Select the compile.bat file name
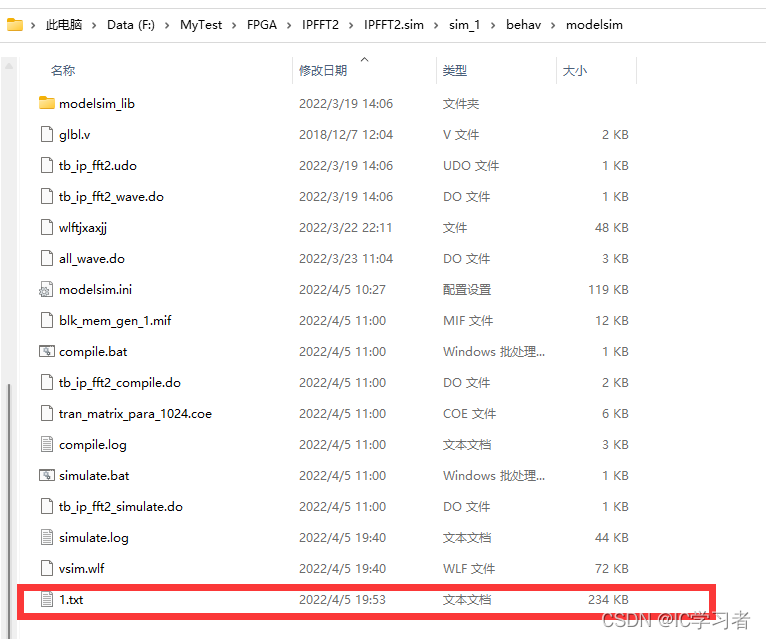Image resolution: width=766 pixels, height=639 pixels. 93,351
